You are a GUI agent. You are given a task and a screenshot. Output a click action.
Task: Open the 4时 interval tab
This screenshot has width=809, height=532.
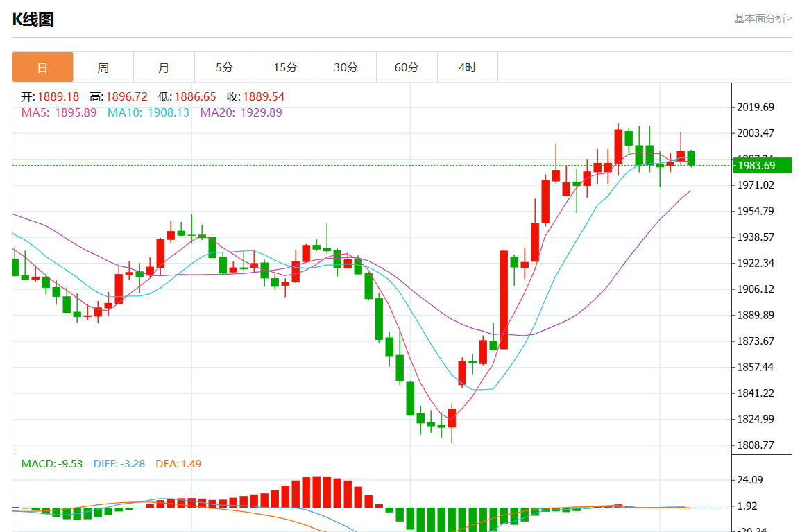468,67
